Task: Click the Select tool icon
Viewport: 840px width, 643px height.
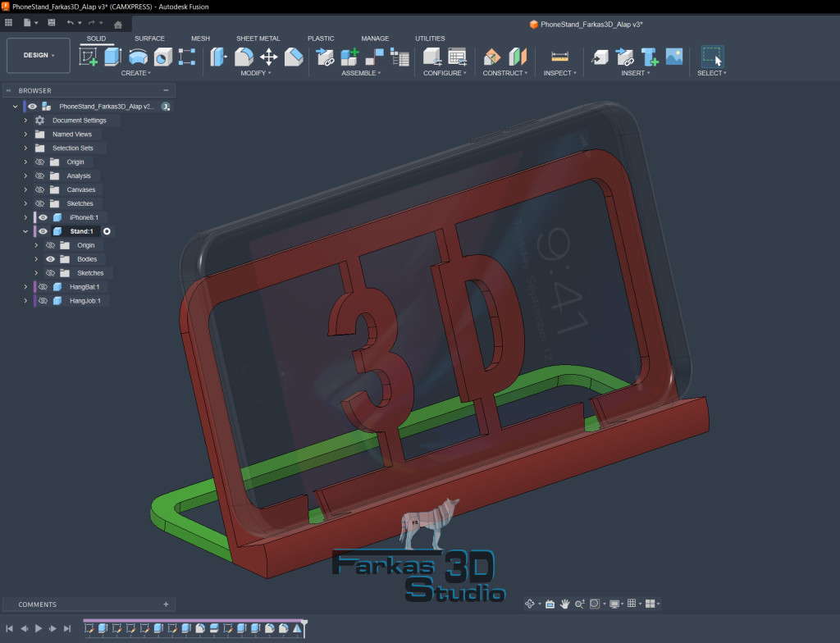Action: (712, 57)
